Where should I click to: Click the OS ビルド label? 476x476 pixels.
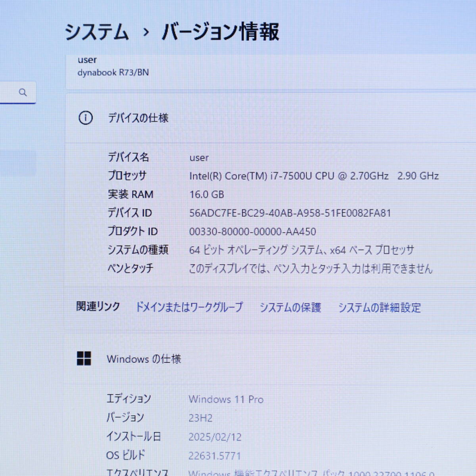[126, 455]
